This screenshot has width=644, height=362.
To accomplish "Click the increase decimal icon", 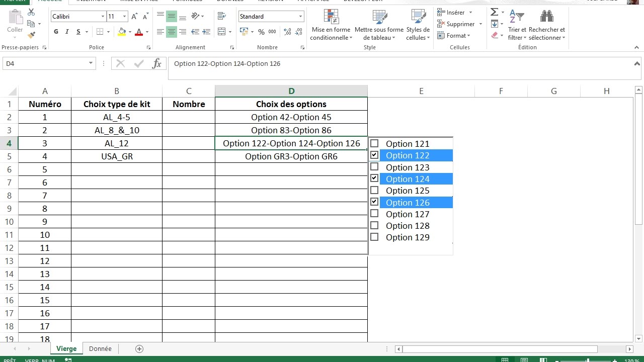I will pyautogui.click(x=287, y=32).
